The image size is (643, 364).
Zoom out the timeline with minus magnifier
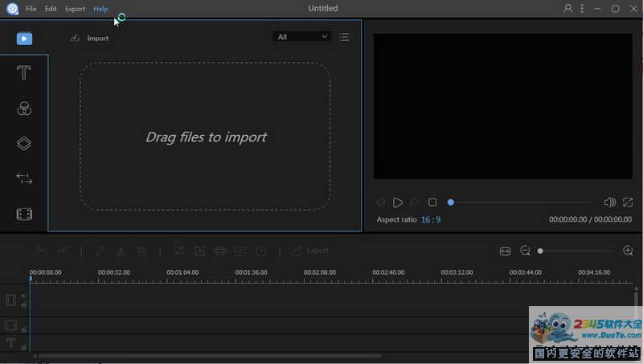point(525,251)
